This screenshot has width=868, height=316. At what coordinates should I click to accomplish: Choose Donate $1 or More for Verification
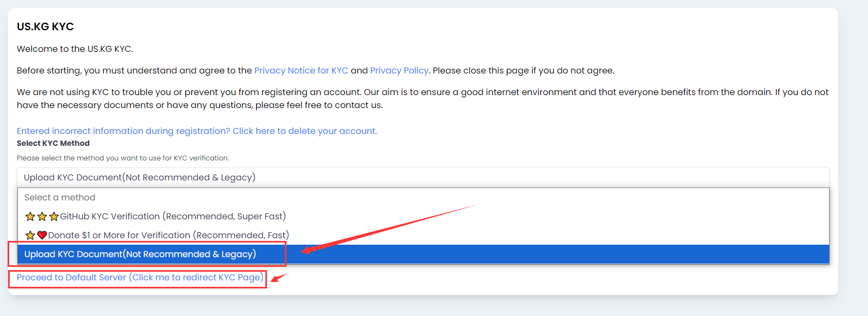point(169,236)
